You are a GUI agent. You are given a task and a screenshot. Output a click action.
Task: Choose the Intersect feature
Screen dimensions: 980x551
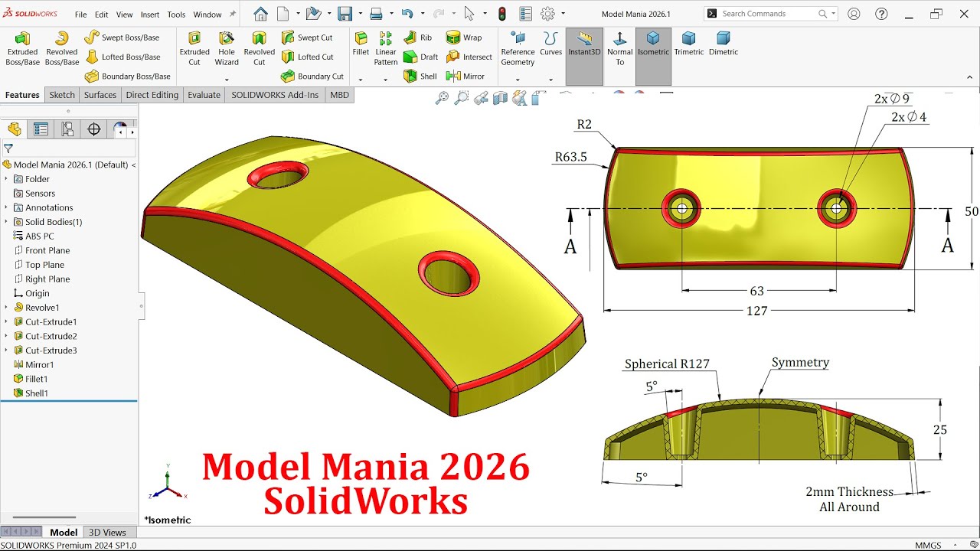pyautogui.click(x=469, y=57)
